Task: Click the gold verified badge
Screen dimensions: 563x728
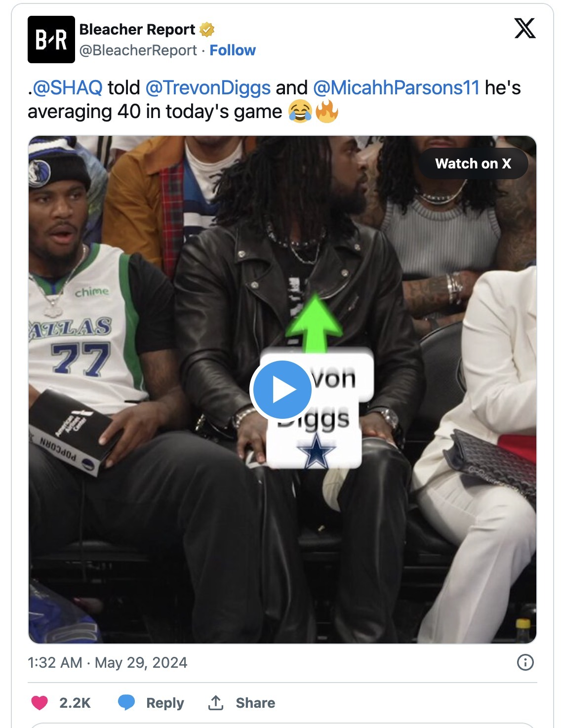Action: tap(207, 30)
